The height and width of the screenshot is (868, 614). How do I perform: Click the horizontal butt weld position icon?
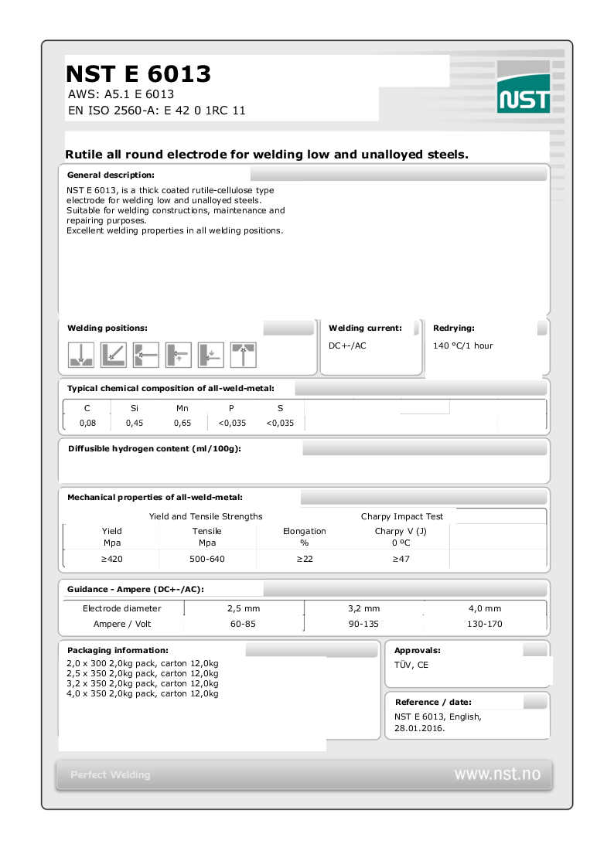tap(146, 355)
